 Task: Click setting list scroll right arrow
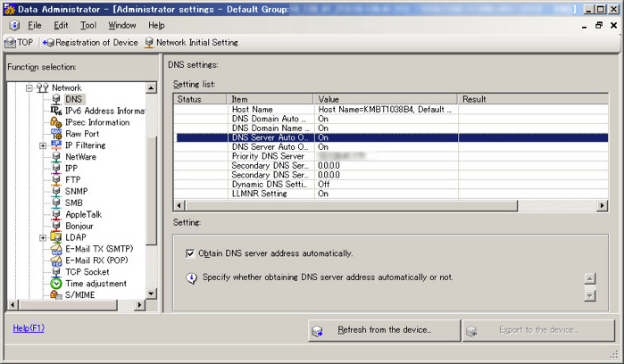603,206
